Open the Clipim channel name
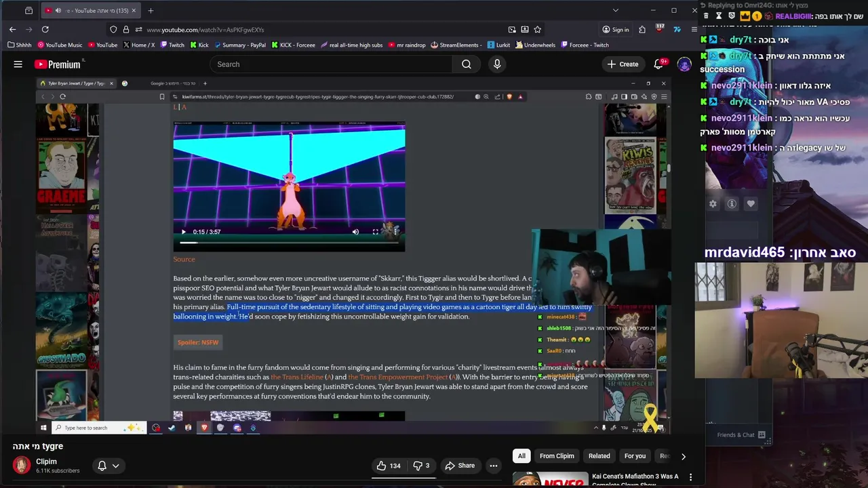 tap(46, 462)
